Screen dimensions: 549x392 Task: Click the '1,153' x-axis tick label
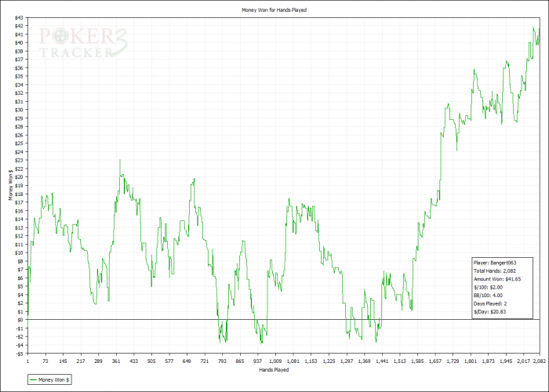(x=311, y=361)
